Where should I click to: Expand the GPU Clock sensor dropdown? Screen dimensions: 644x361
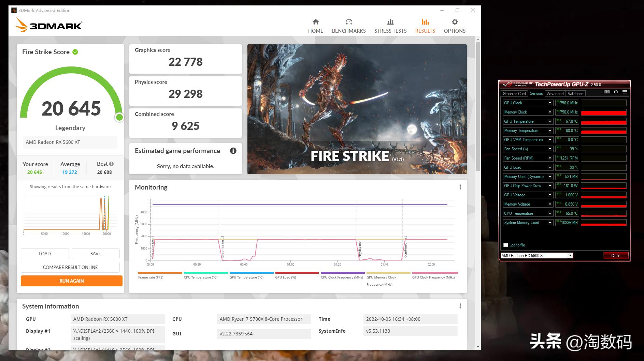[x=550, y=103]
